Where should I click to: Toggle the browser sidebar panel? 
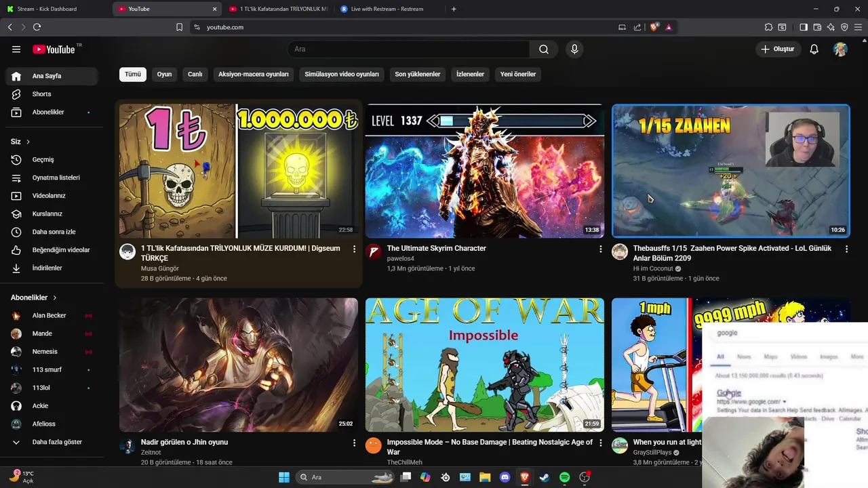[x=804, y=27]
